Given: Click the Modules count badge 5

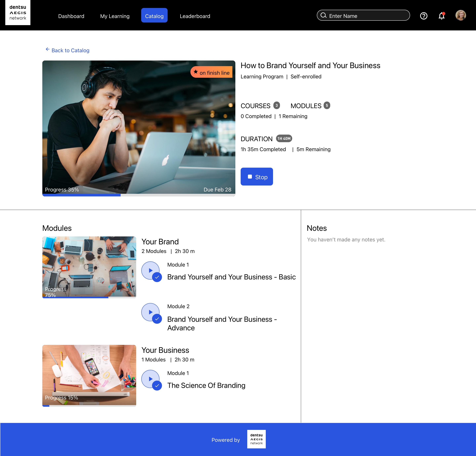Looking at the screenshot, I should 327,105.
